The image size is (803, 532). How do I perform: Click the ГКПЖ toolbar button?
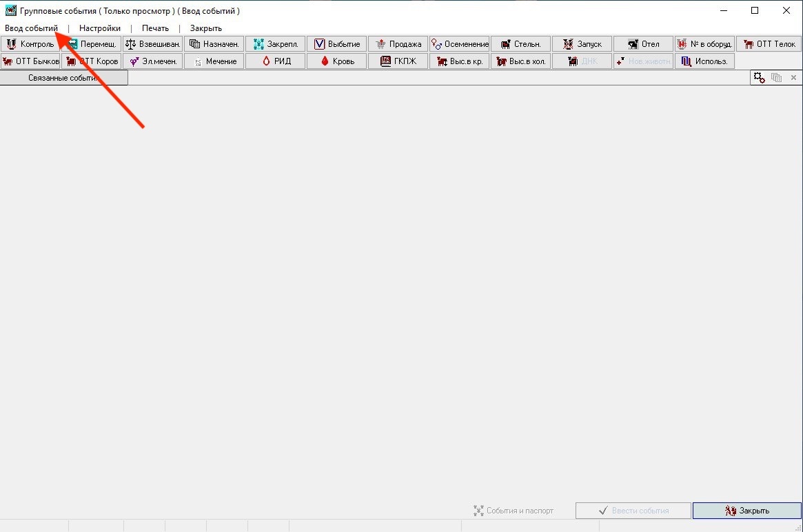pos(398,61)
